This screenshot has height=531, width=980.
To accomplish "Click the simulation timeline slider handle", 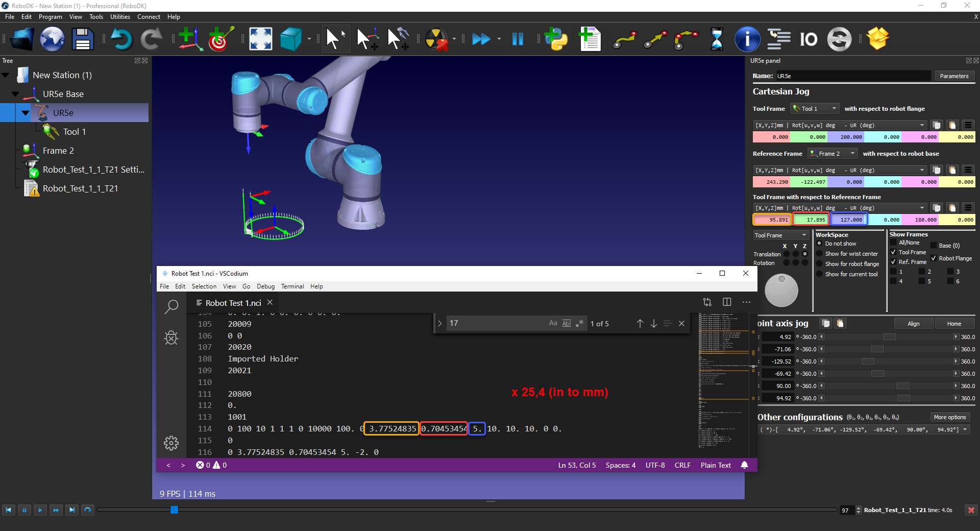I will pos(174,510).
